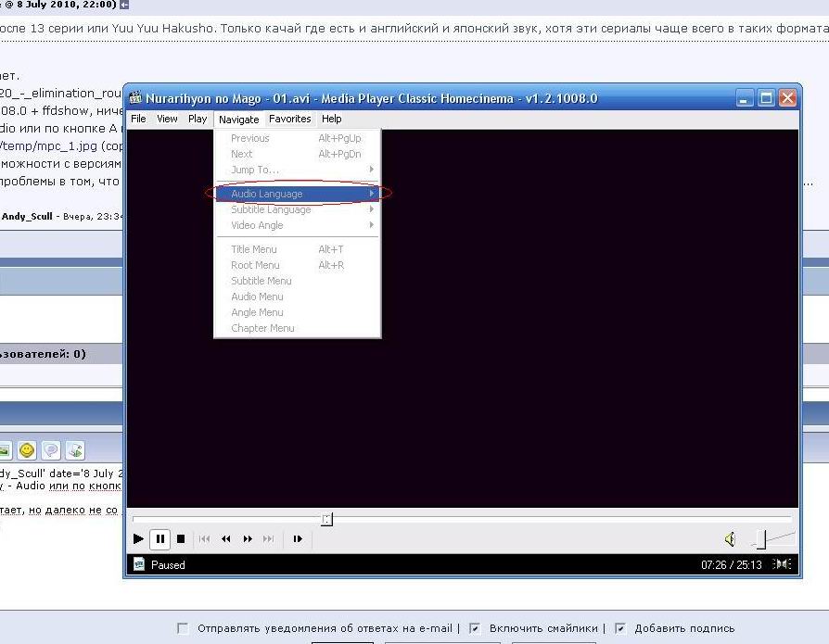829x644 pixels.
Task: Expand Audio Language submenu
Action: click(x=298, y=194)
